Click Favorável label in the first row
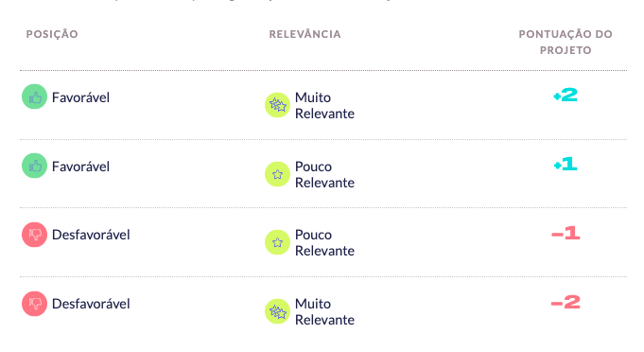This screenshot has width=644, height=352. click(81, 97)
